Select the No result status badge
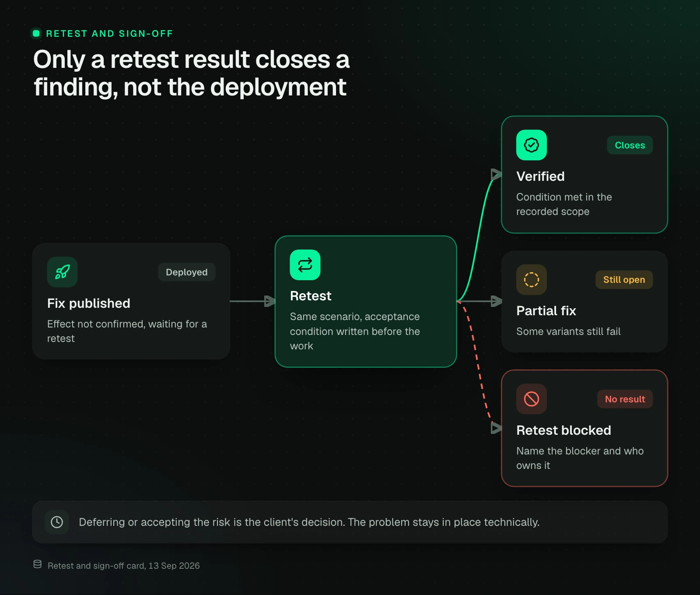The width and height of the screenshot is (700, 595). click(x=625, y=399)
